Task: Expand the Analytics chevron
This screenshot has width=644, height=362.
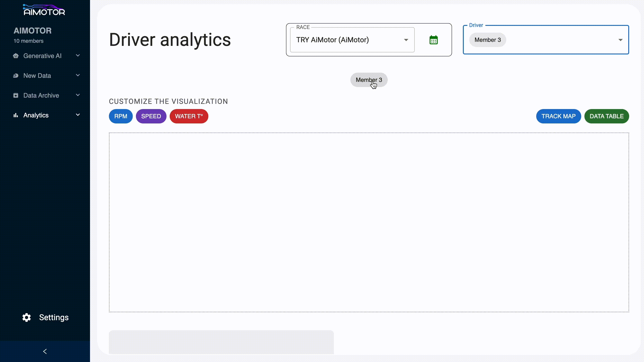Action: pyautogui.click(x=78, y=115)
